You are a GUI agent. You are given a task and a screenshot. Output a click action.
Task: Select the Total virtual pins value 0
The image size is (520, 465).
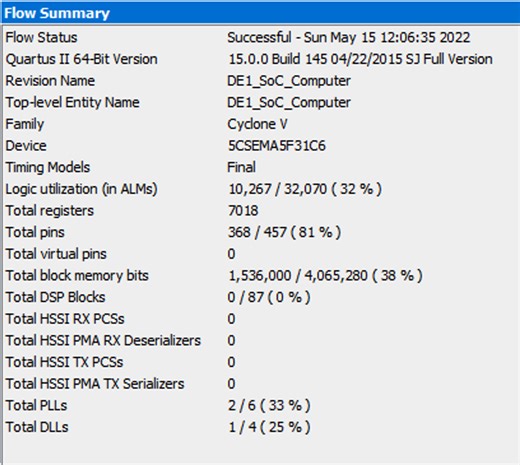click(231, 254)
